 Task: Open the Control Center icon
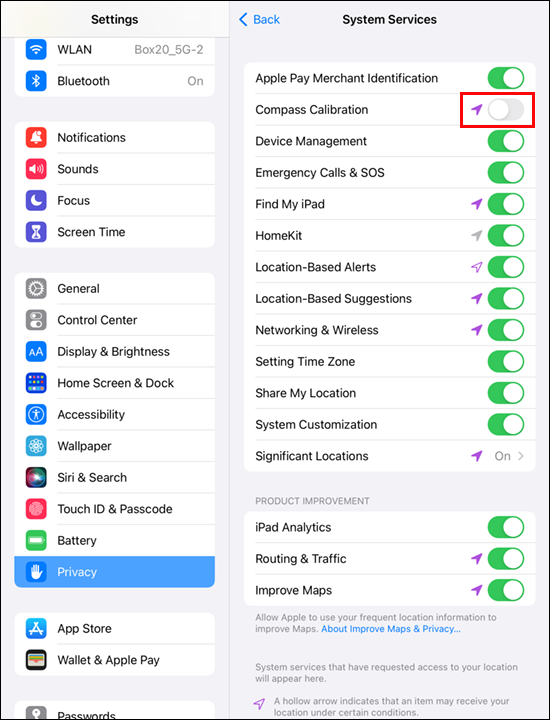click(36, 320)
